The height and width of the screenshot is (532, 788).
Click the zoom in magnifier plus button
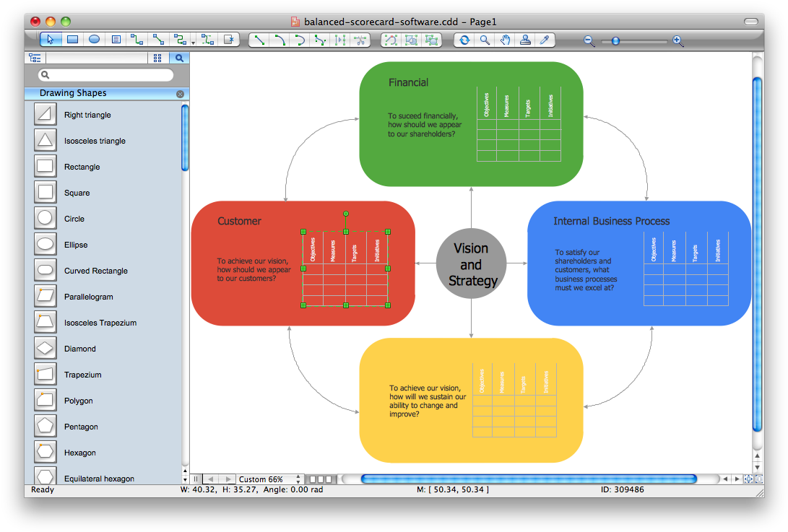[677, 41]
